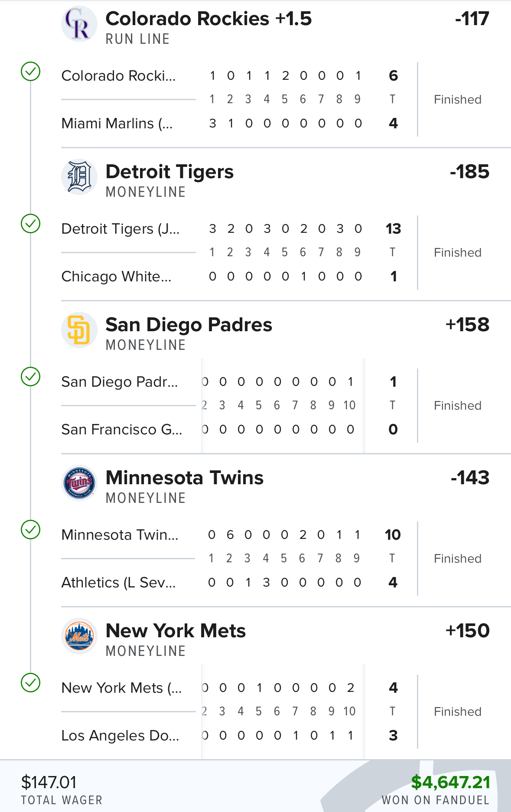Open the Colorado Rockies +1.5 run line
The height and width of the screenshot is (812, 511).
pos(208,19)
